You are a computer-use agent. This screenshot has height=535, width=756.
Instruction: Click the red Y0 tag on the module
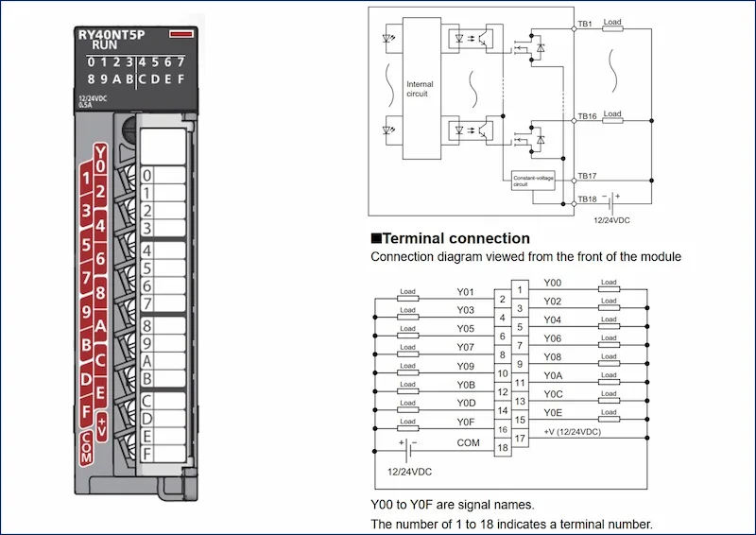tap(100, 159)
